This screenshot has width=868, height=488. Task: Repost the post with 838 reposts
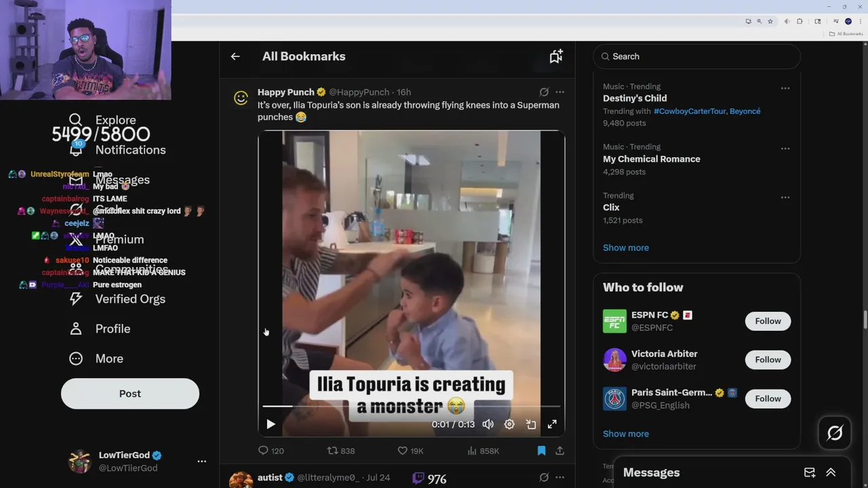coord(341,451)
